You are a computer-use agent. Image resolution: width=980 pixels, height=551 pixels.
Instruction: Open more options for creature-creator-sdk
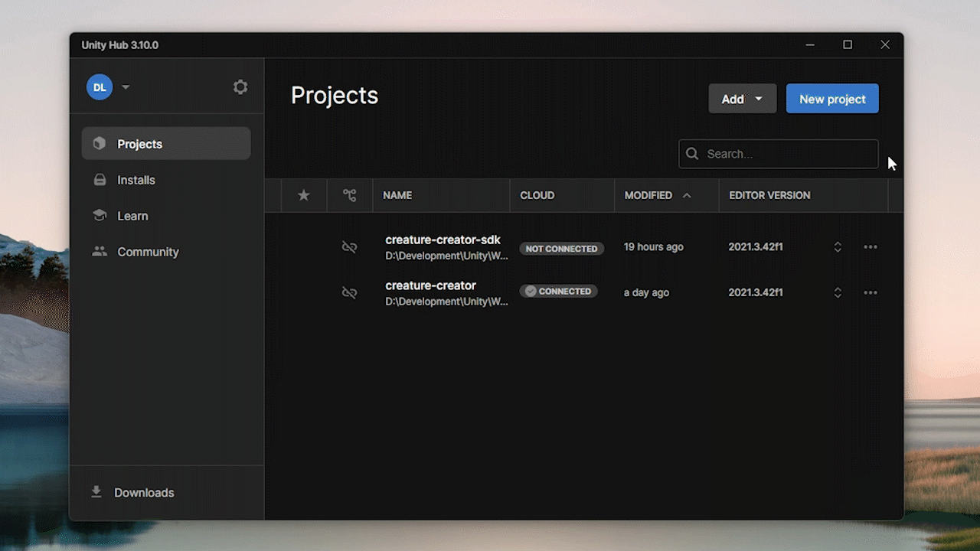click(x=871, y=247)
